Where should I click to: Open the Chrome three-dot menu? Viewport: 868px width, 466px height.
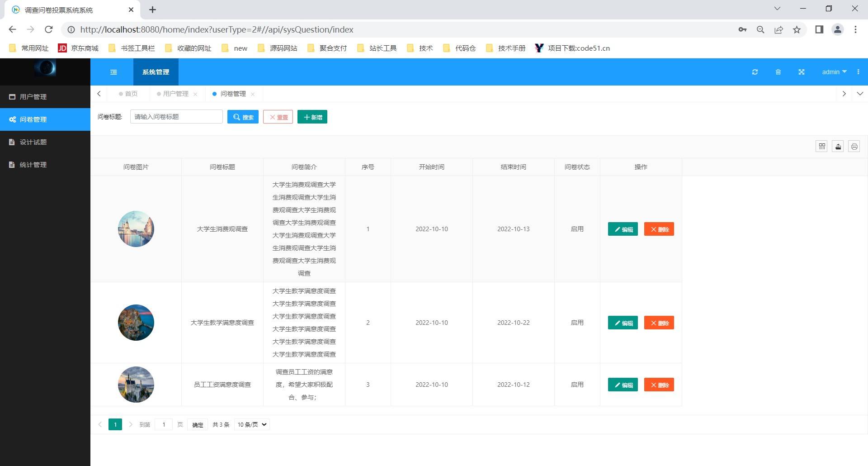click(x=855, y=29)
